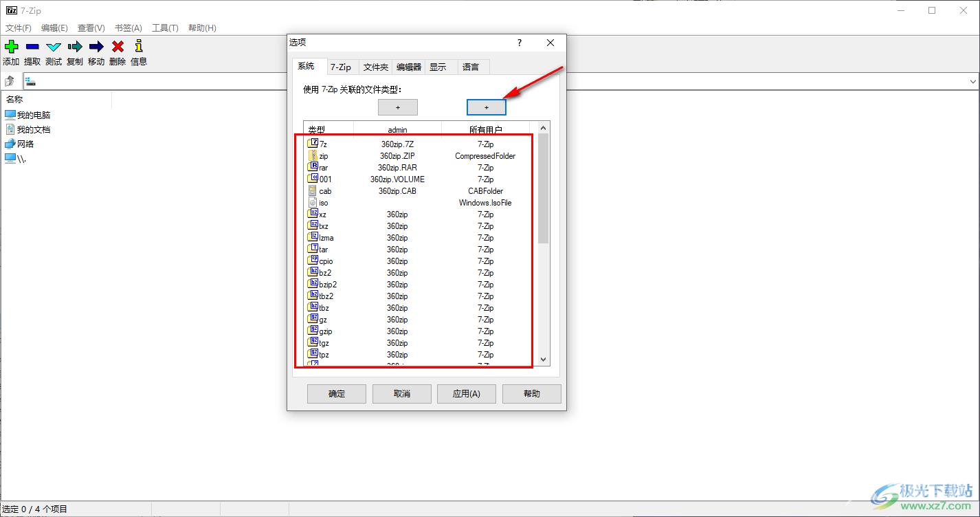This screenshot has height=517, width=980.
Task: Click the admin column header
Action: pos(398,129)
